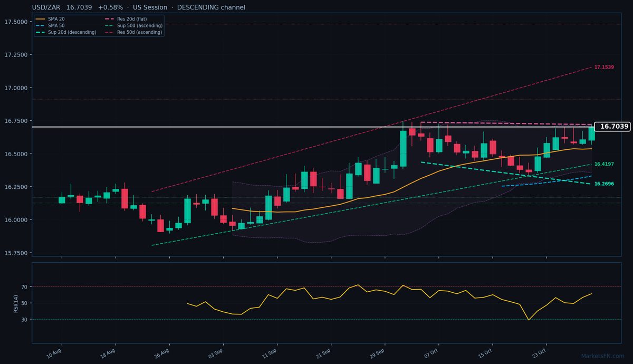Click the US Session label in title

(150, 7)
